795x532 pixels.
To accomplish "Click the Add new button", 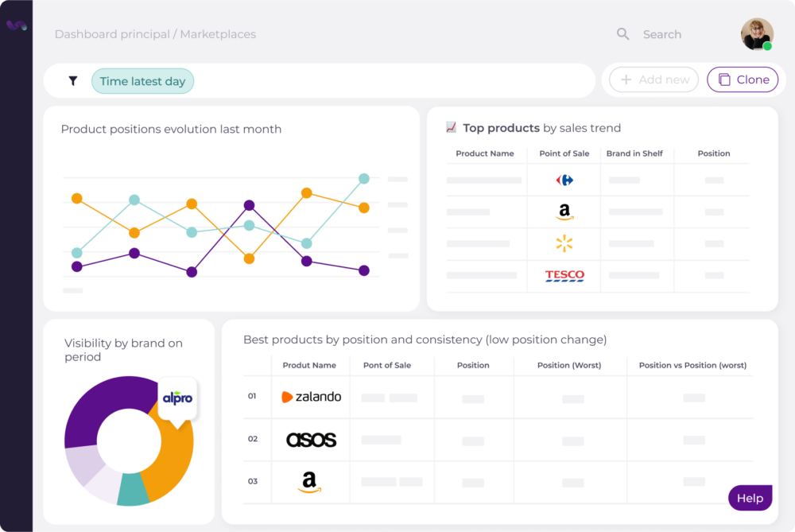I will [x=654, y=80].
